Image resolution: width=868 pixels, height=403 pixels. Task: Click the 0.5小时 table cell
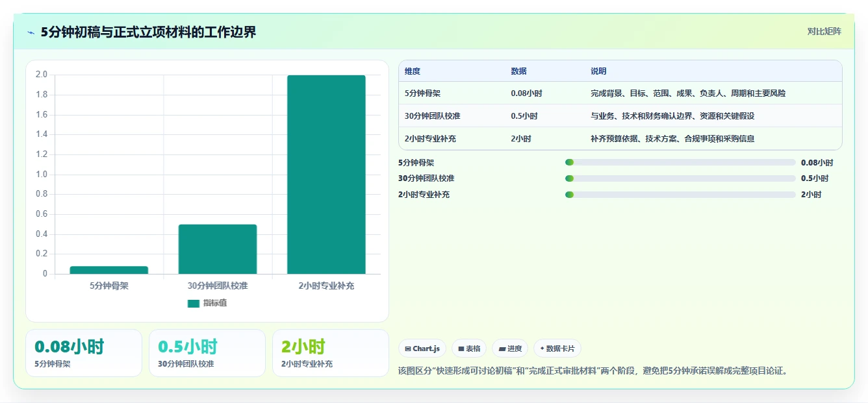[524, 116]
